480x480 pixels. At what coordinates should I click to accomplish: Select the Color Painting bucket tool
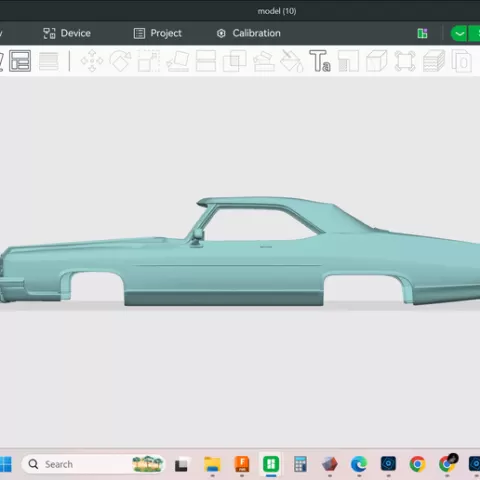(x=291, y=61)
